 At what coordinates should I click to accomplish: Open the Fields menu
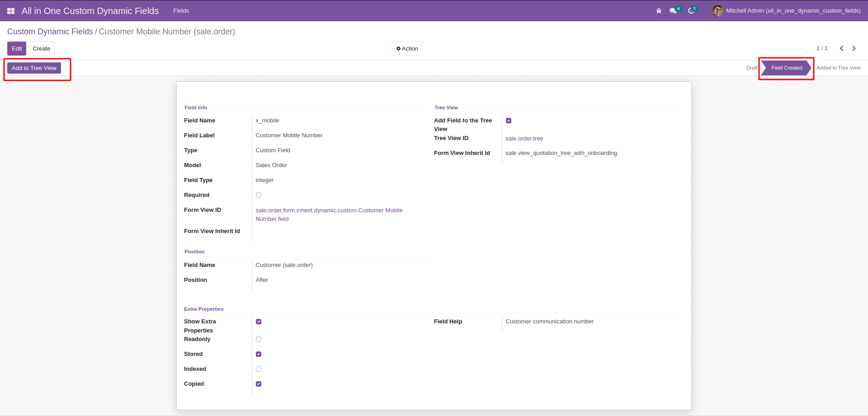tap(181, 11)
